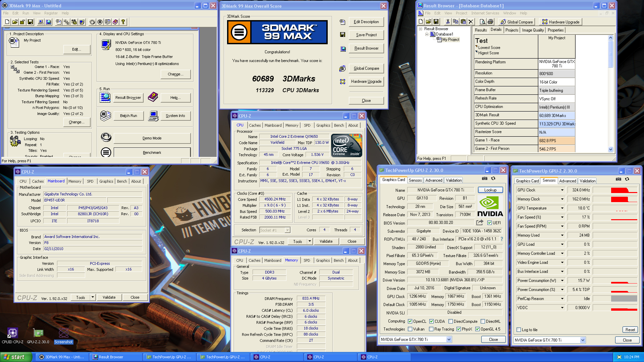This screenshot has height=362, width=644.
Task: Open the GPU Clock sensor dropdown
Action: tap(562, 190)
